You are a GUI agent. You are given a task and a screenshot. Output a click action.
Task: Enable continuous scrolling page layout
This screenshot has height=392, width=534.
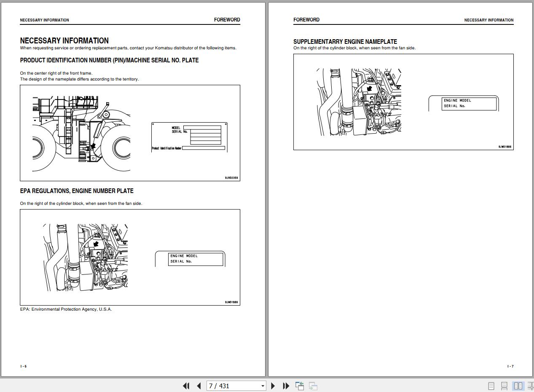pyautogui.click(x=504, y=386)
